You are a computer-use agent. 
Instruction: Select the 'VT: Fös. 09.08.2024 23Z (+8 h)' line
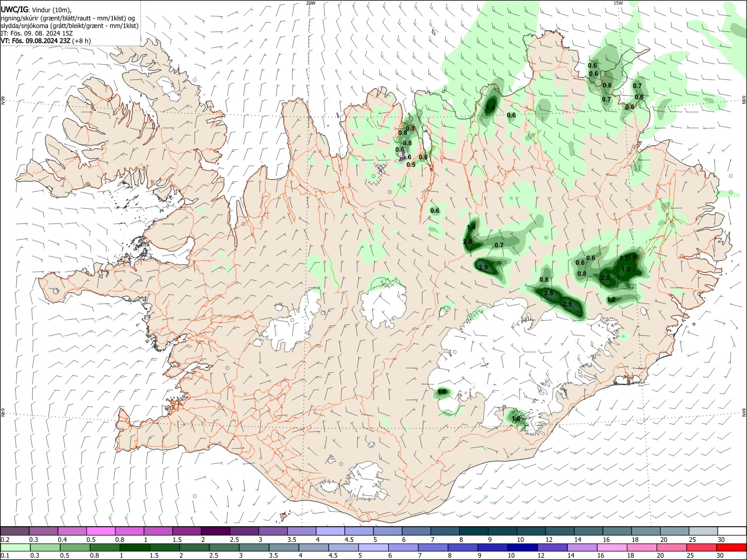pyautogui.click(x=46, y=41)
